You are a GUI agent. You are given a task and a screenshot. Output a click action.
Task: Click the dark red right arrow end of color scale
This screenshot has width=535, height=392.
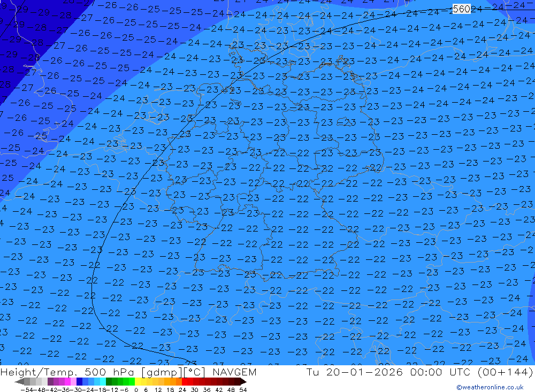pos(243,382)
